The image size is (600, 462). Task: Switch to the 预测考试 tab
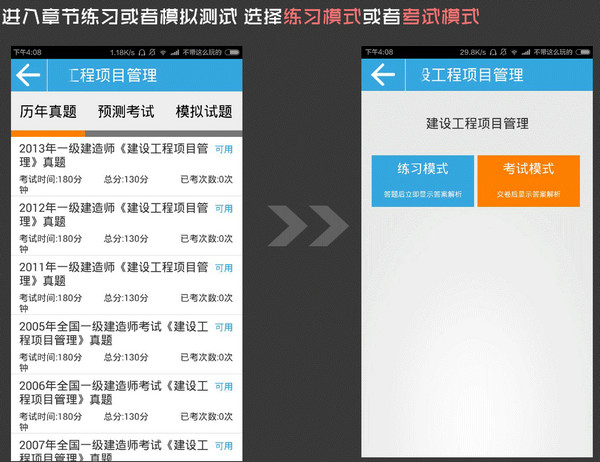127,112
